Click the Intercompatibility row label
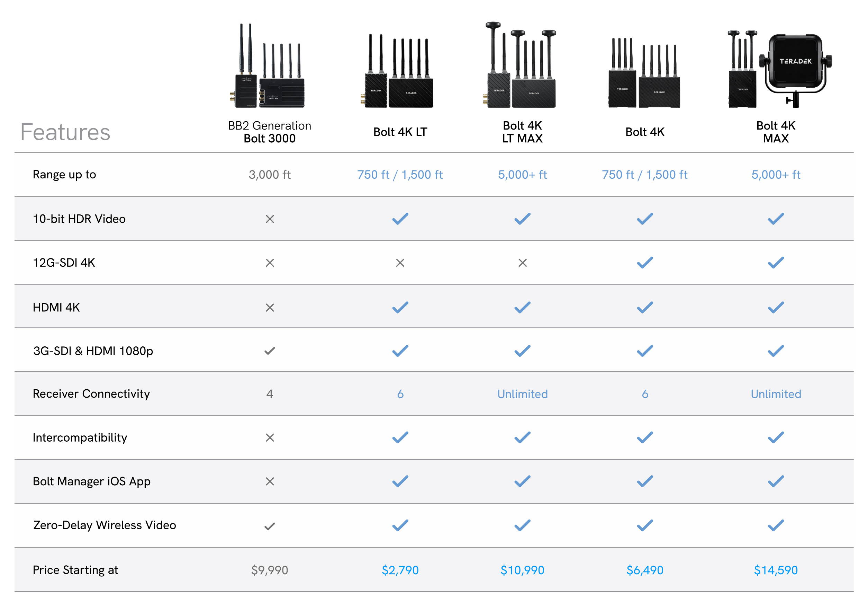Image resolution: width=868 pixels, height=611 pixels. click(x=80, y=438)
